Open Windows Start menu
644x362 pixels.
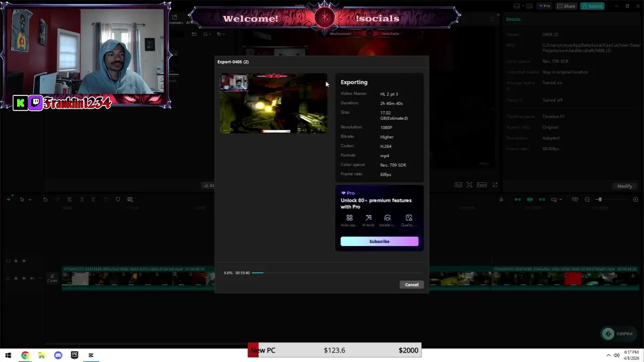(x=8, y=355)
